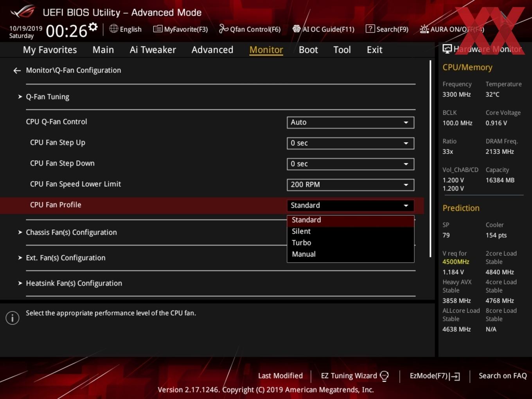Click the 100.0 MHz BCLK value
Viewport: 532px width, 399px height.
(x=457, y=123)
